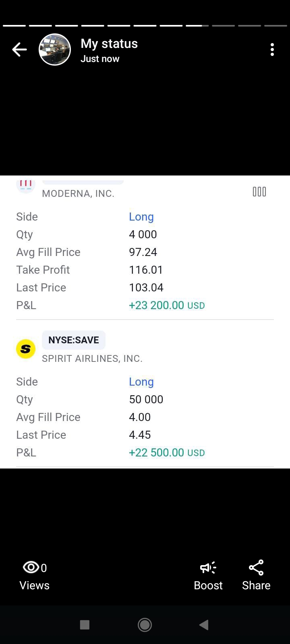Image resolution: width=290 pixels, height=644 pixels.
Task: Click the Spirit Airlines yellow logo
Action: point(26,349)
